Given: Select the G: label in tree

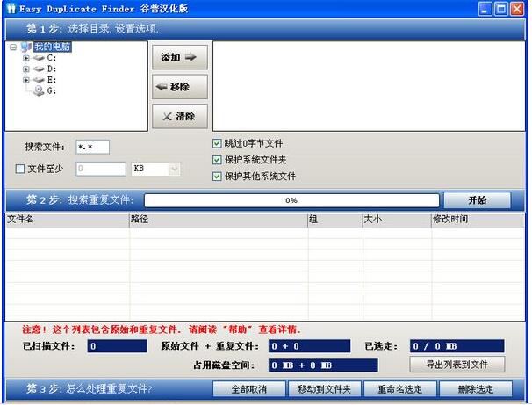Looking at the screenshot, I should click(x=52, y=91).
